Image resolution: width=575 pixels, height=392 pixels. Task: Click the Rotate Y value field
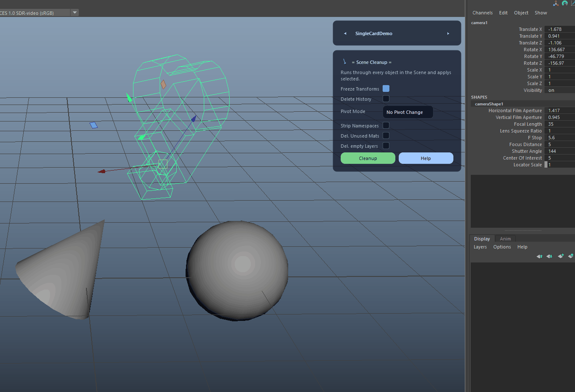click(560, 56)
